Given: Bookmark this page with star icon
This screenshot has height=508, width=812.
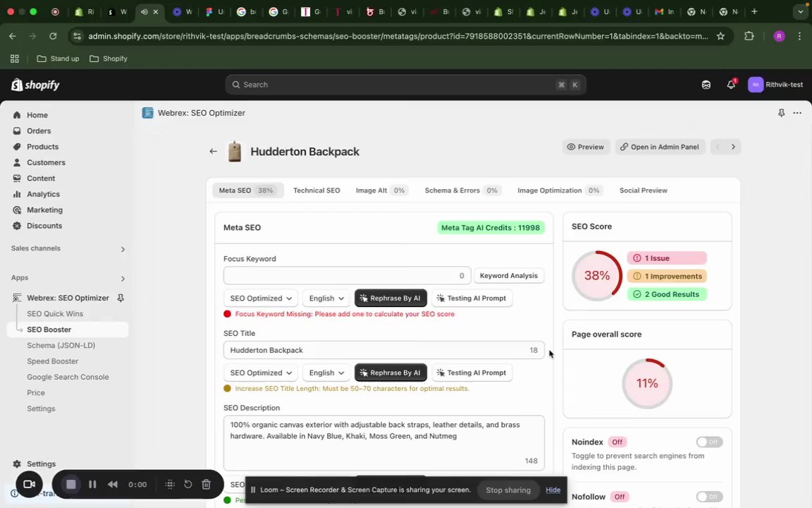Looking at the screenshot, I should click(x=720, y=36).
